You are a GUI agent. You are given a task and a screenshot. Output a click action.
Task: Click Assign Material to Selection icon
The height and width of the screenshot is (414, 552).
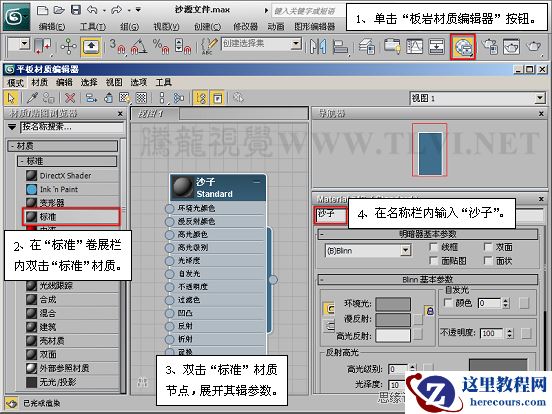point(49,98)
